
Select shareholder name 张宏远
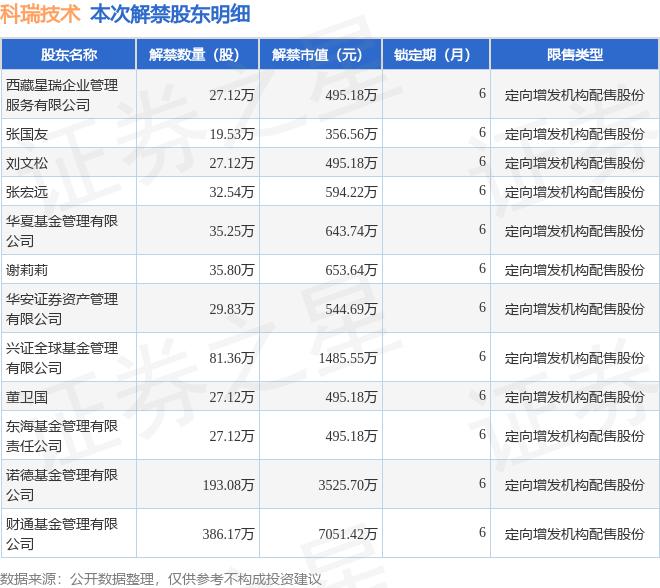click(27, 192)
